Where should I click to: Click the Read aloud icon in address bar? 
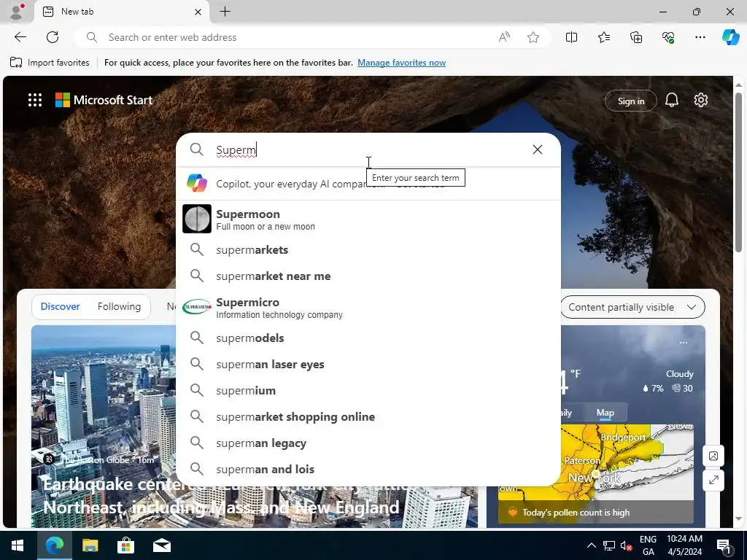pos(504,37)
